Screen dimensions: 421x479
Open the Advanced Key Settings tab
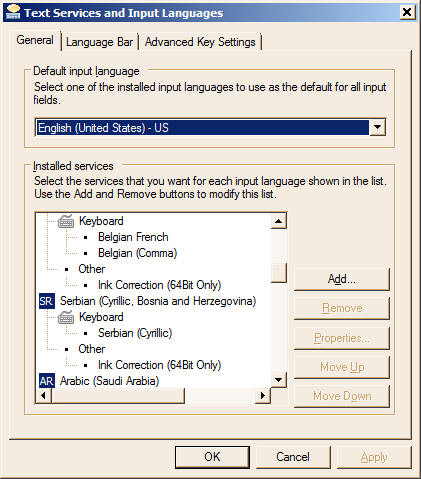[x=200, y=42]
